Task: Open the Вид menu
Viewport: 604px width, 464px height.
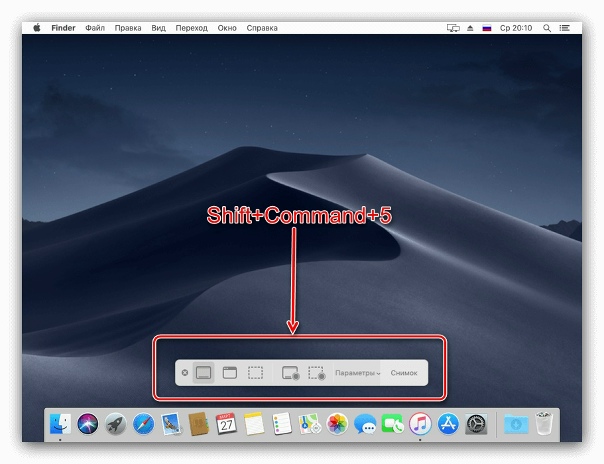Action: [158, 28]
